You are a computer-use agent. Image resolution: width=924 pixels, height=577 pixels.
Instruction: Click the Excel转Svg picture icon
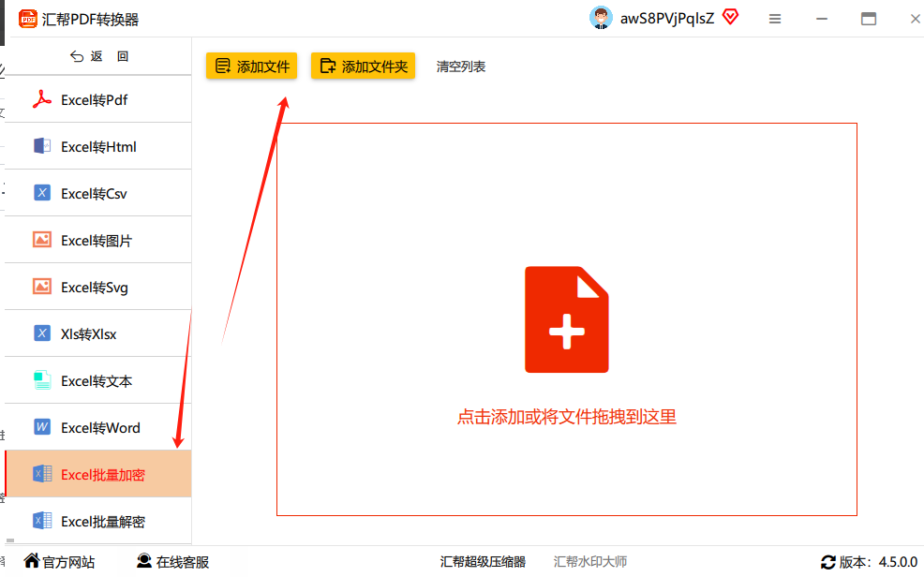coord(42,287)
